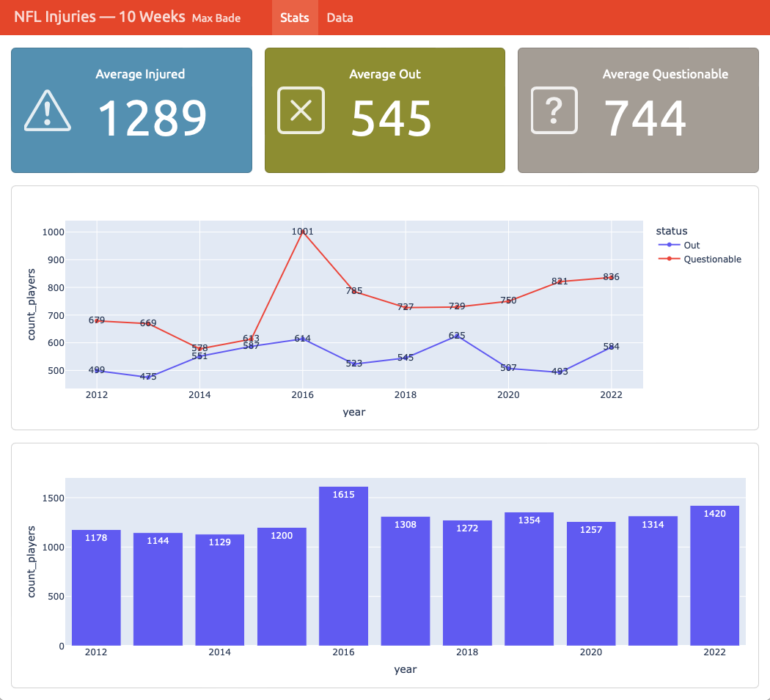Toggle the Out series in legend
The width and height of the screenshot is (770, 700).
click(x=690, y=246)
